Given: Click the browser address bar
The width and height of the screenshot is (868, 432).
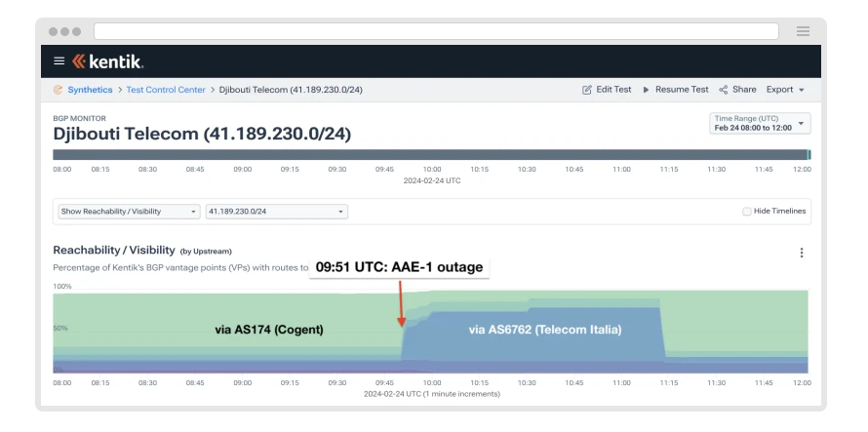Looking at the screenshot, I should click(x=436, y=31).
